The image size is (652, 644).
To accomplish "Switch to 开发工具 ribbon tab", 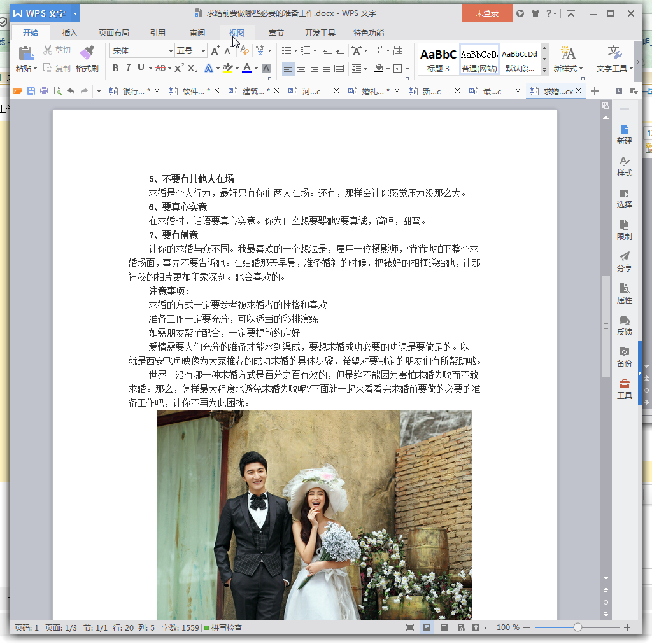I will (x=320, y=33).
